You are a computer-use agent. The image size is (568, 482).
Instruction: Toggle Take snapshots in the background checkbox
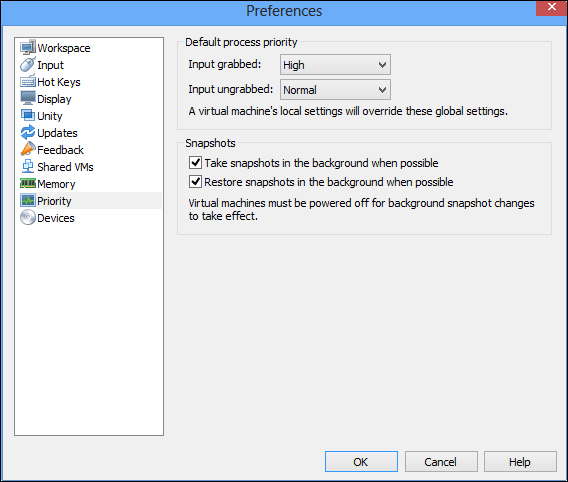click(x=195, y=163)
